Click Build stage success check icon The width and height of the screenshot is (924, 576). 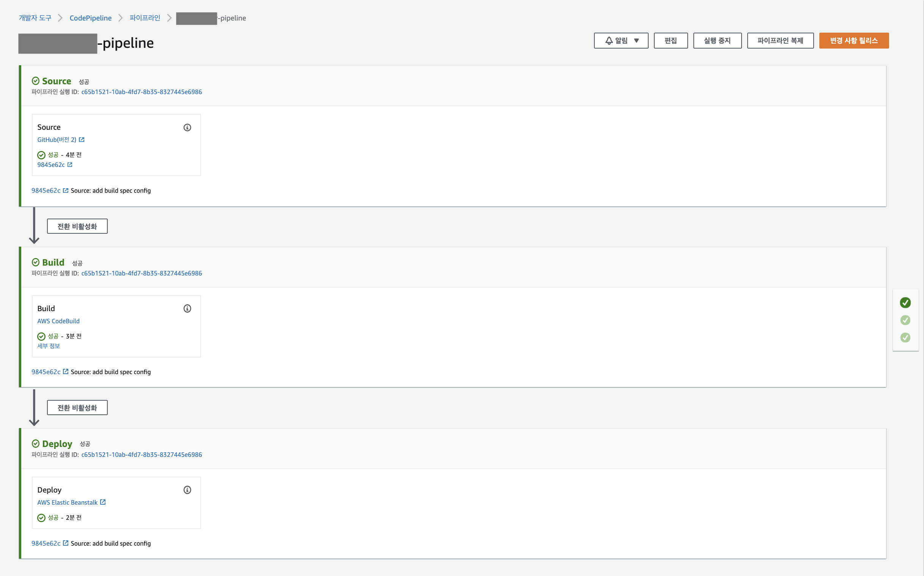point(36,262)
